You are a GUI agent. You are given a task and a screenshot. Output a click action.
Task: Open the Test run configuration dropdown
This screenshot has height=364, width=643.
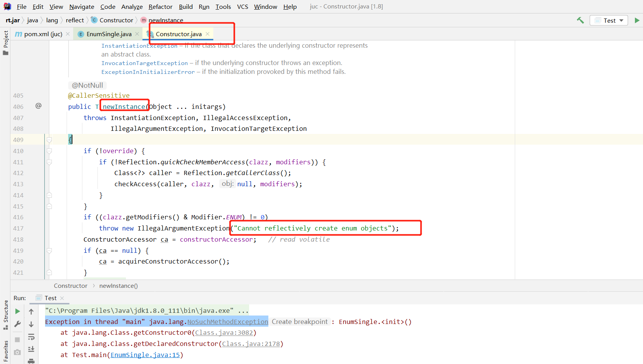coord(609,20)
